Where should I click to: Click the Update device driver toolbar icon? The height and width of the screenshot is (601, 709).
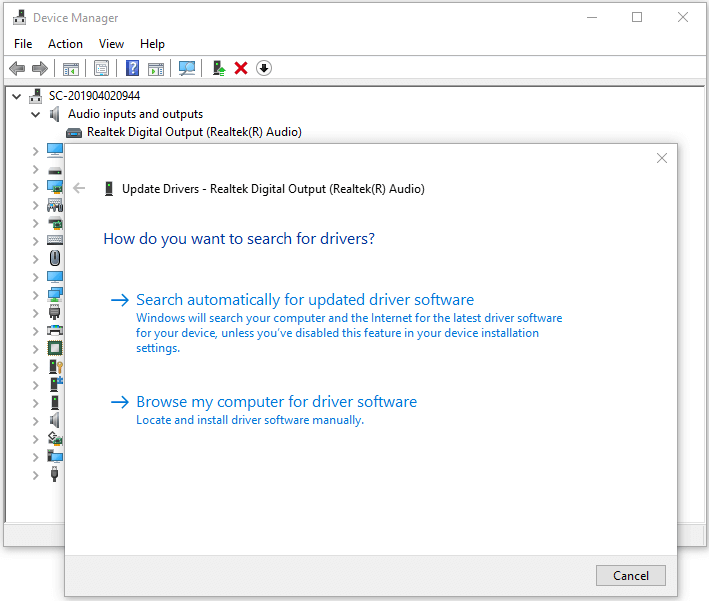pyautogui.click(x=218, y=68)
